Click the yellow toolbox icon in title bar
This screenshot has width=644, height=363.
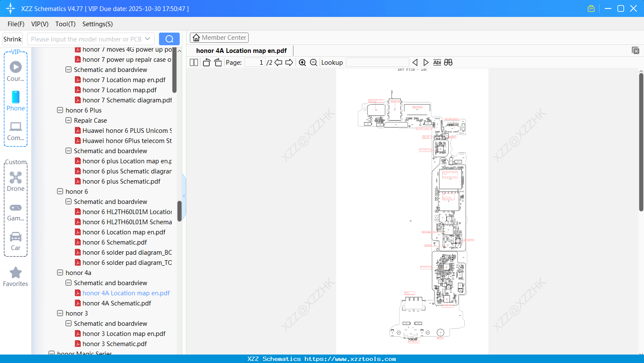tap(591, 8)
